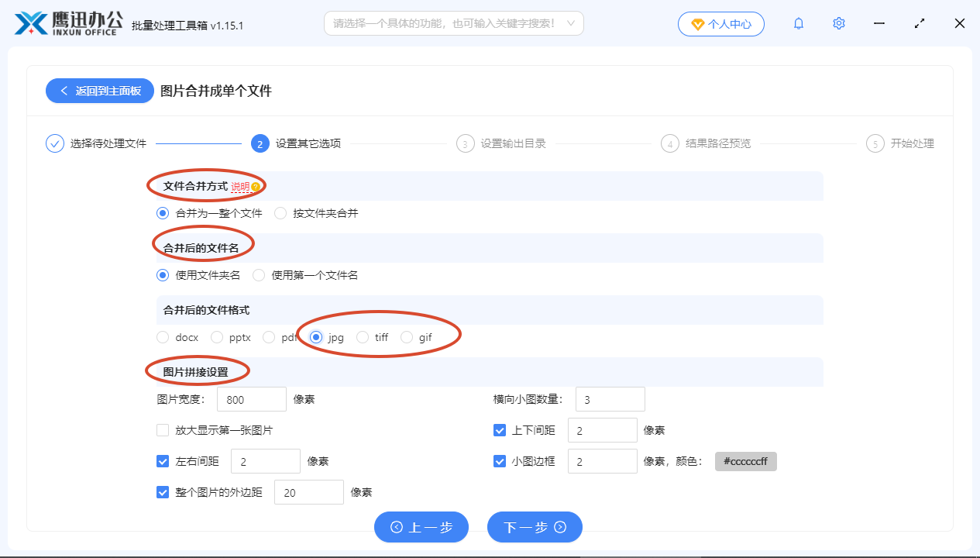The image size is (980, 558).
Task: Click the 整个图片的外边距 value field
Action: point(309,492)
